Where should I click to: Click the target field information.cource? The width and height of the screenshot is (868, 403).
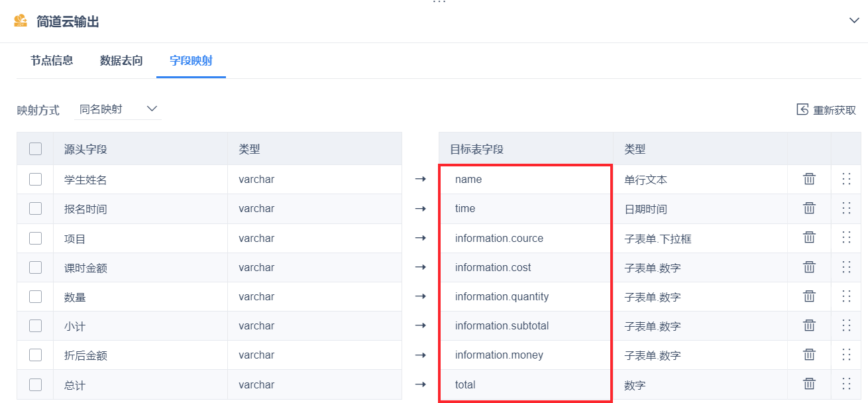coord(499,238)
